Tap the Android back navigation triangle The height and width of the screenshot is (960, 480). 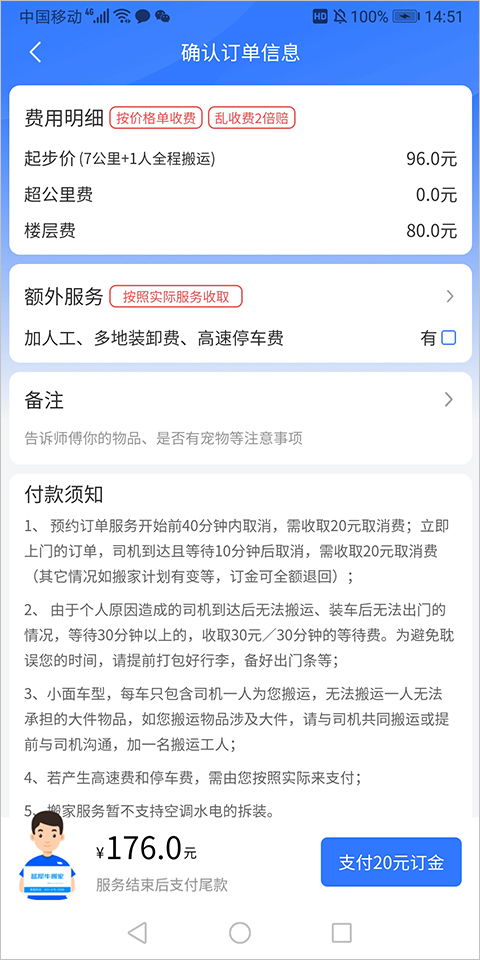137,932
